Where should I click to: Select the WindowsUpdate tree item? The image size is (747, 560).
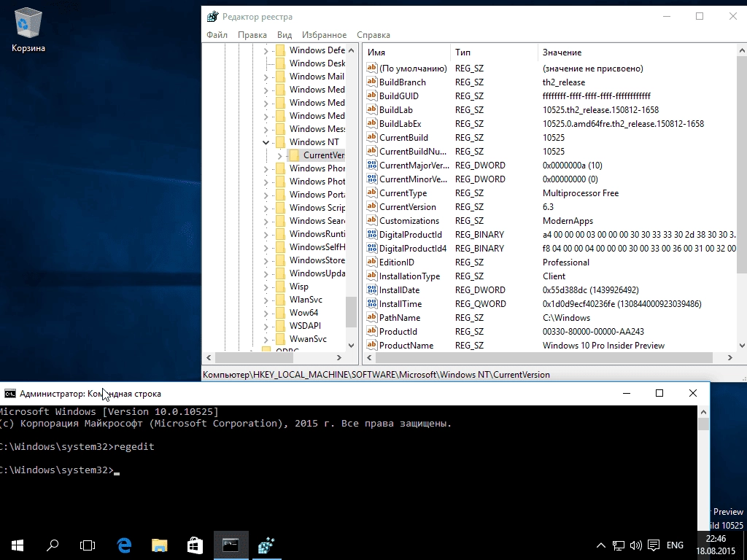(317, 273)
